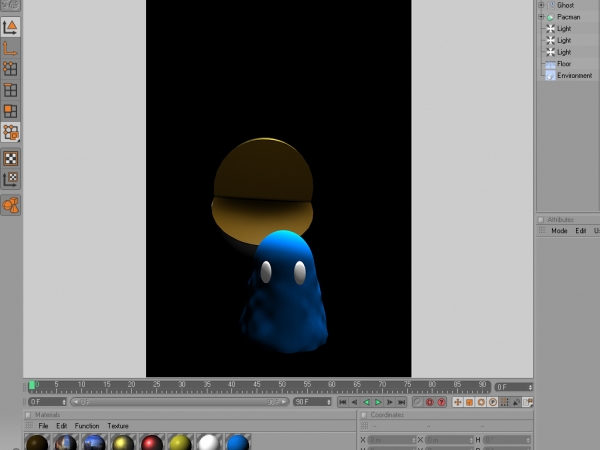This screenshot has height=450, width=600.
Task: Select the Floor object
Action: (x=564, y=64)
